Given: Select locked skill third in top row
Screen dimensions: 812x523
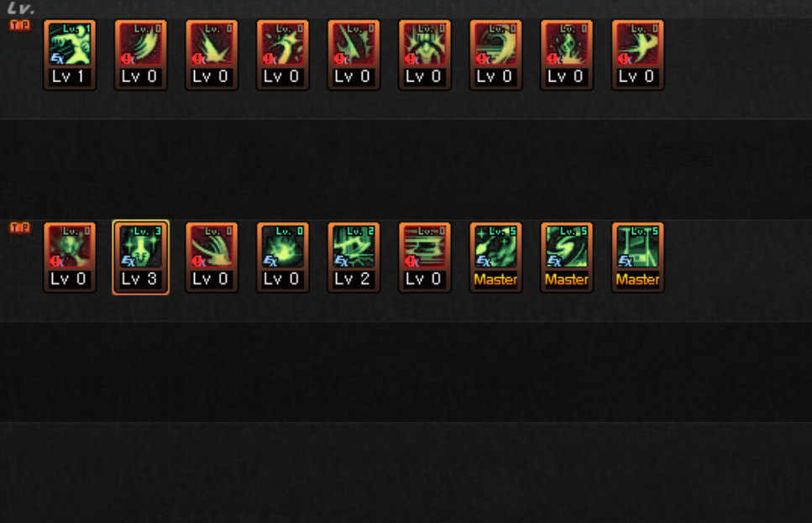Looking at the screenshot, I should point(212,55).
